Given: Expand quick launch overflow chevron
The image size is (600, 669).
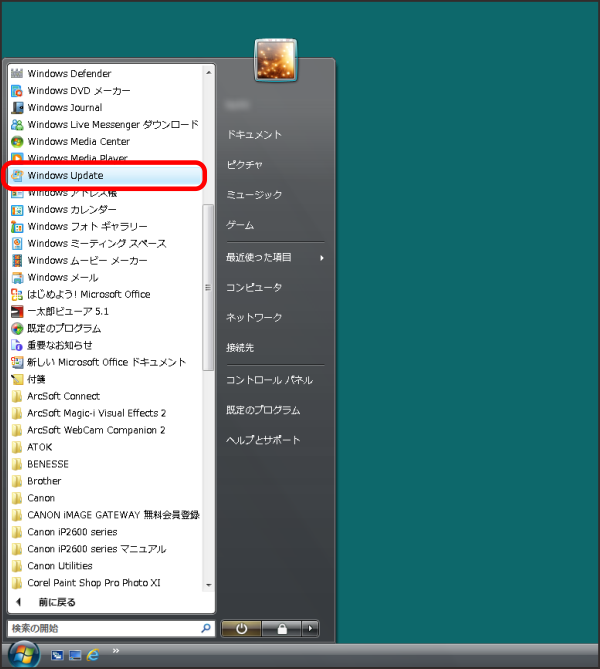Looking at the screenshot, I should [x=116, y=650].
